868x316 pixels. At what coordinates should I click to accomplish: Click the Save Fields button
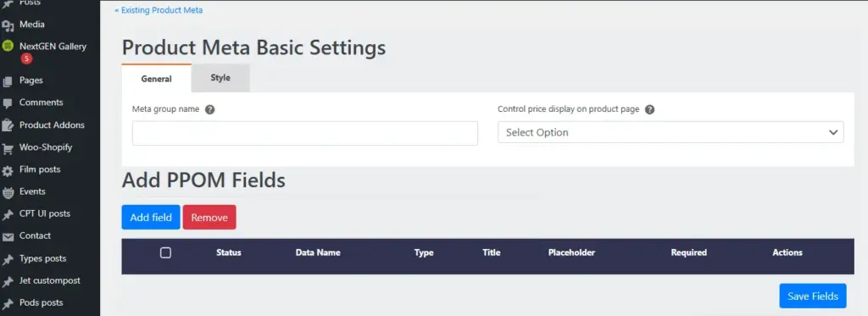[813, 296]
